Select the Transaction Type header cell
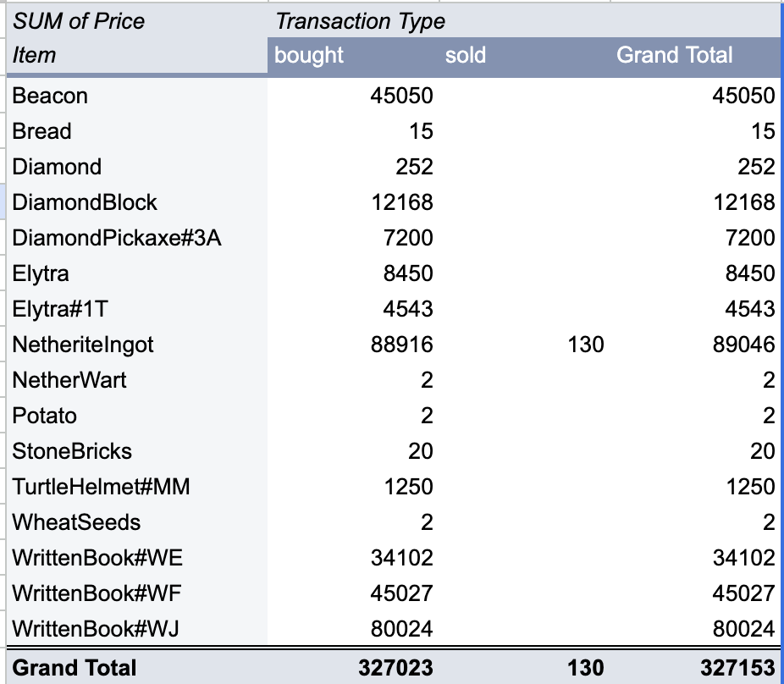The height and width of the screenshot is (684, 784). (360, 21)
